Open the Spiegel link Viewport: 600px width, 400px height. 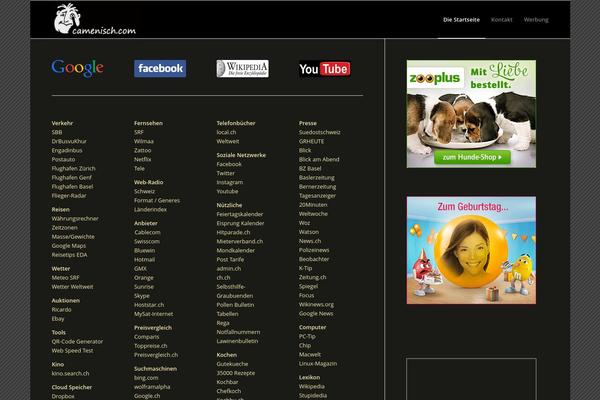click(308, 286)
